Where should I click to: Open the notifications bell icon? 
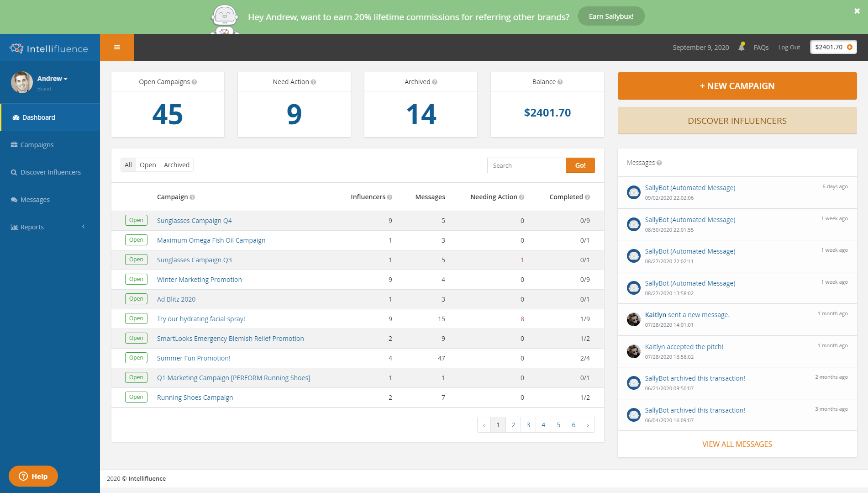click(x=742, y=47)
